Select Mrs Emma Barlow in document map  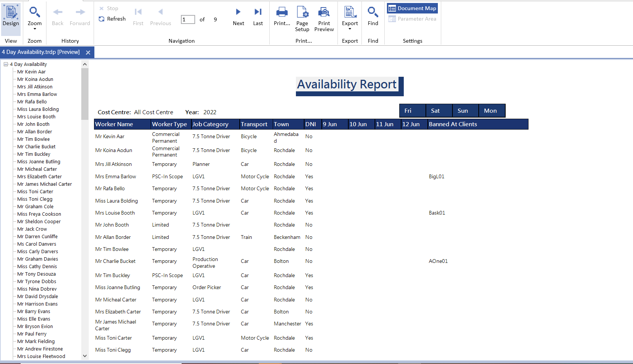point(37,94)
